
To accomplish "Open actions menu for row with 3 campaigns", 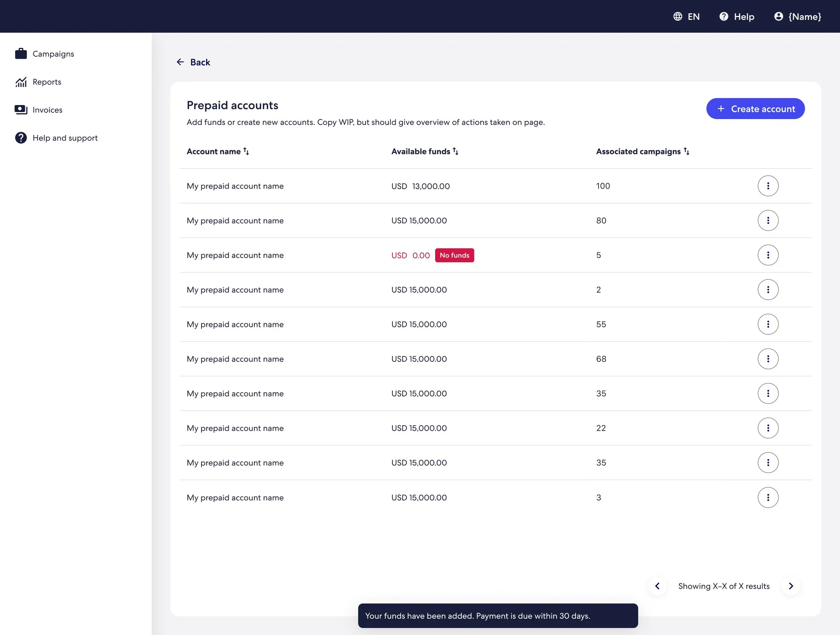I will pyautogui.click(x=768, y=497).
